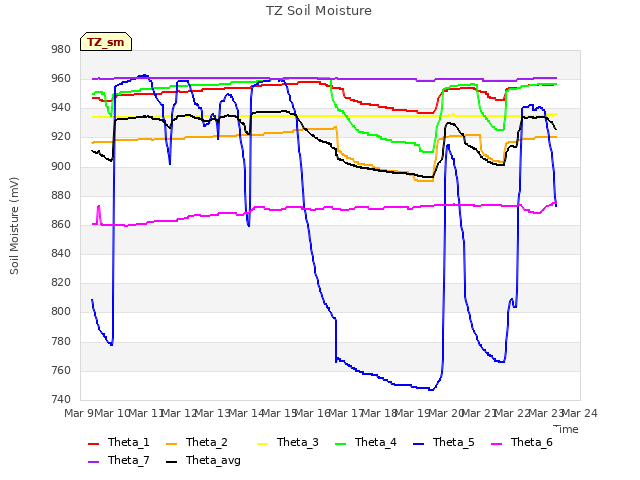Screen dimensions: 640x480
Task: Click the 780 y-axis tick label
Action: 61,341
